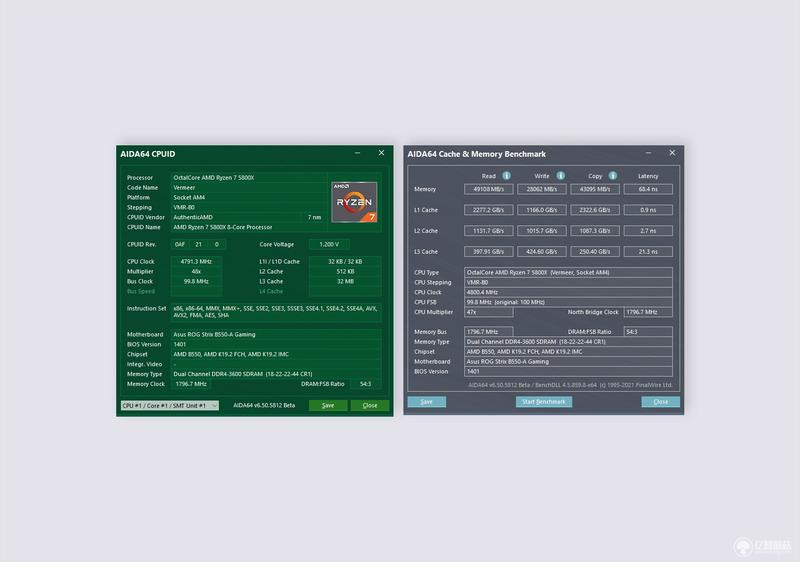The image size is (800, 562).
Task: Click Bus Clock value 99.8 MHz
Action: pyautogui.click(x=196, y=282)
